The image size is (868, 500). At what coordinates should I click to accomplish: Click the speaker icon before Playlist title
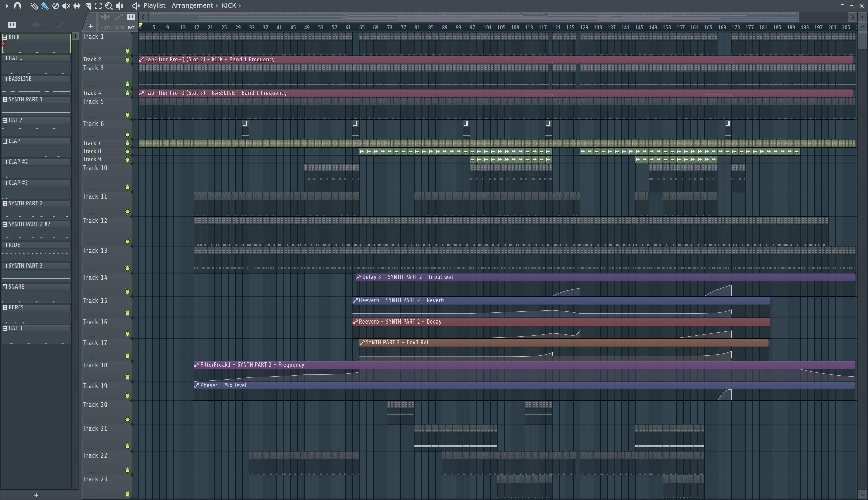(136, 6)
